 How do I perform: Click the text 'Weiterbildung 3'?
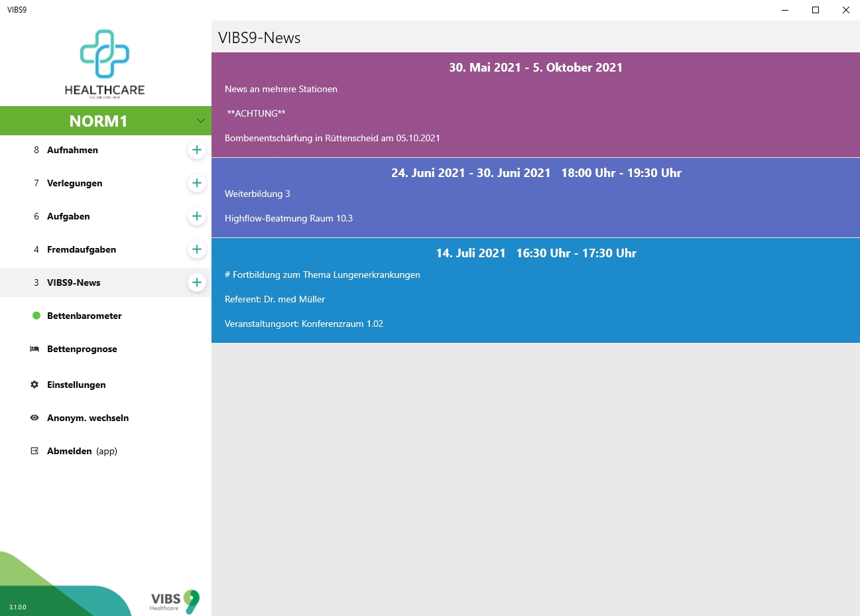pyautogui.click(x=257, y=194)
